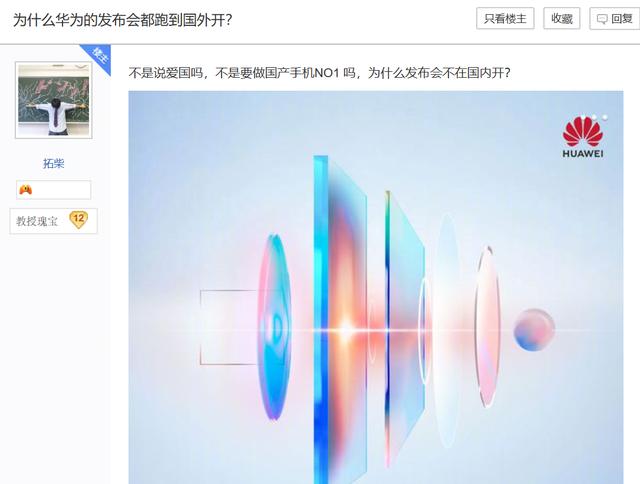This screenshot has width=640, height=484.
Task: Bookmark the thread with 收藏
Action: pos(562,19)
